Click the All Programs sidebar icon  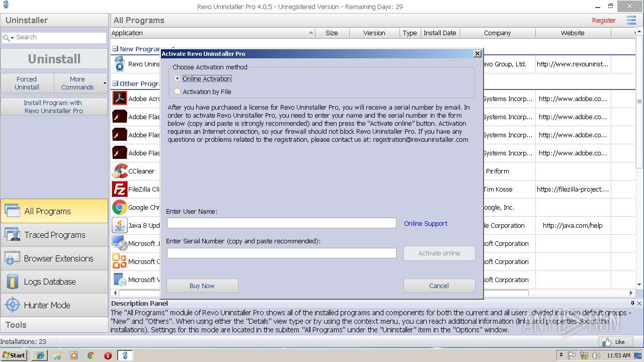coord(12,211)
